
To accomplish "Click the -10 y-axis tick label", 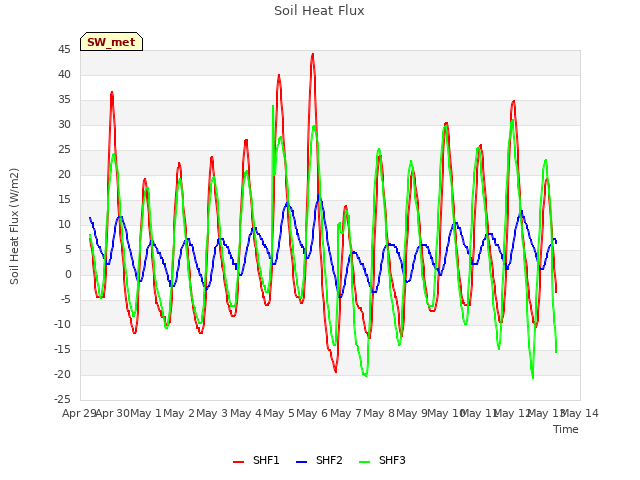I will point(62,324).
